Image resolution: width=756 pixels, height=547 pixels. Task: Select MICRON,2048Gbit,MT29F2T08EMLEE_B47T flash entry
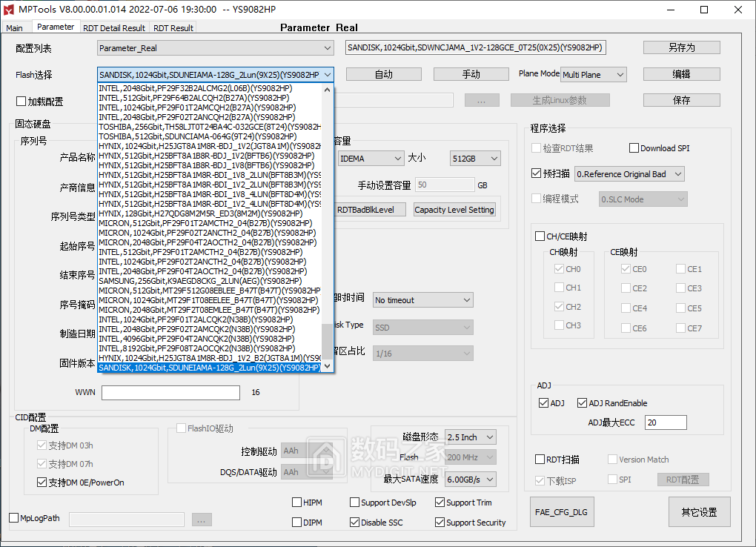point(209,310)
